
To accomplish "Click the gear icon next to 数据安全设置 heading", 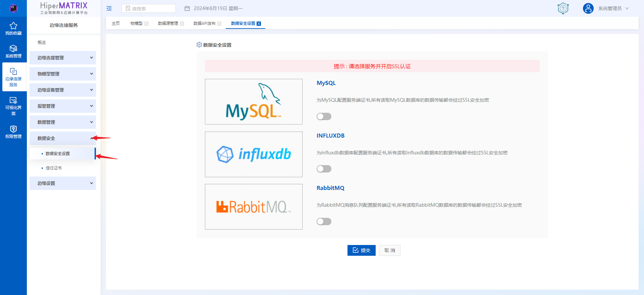I will [x=199, y=45].
